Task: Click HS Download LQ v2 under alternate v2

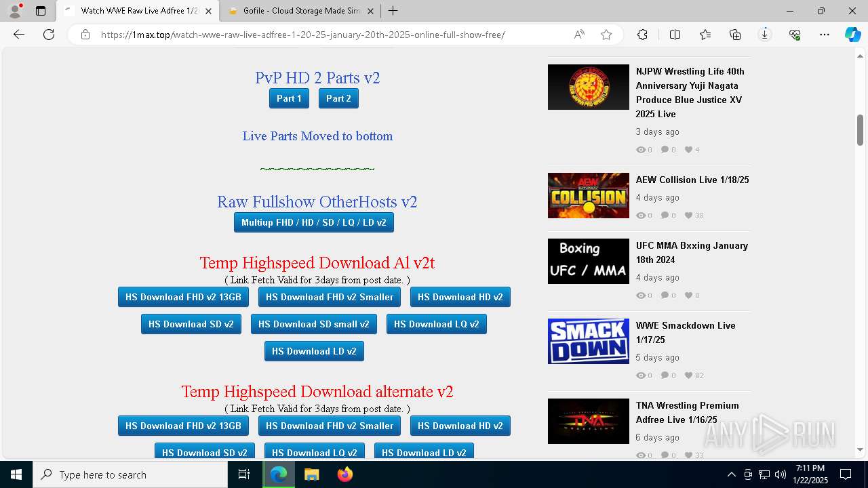Action: point(315,451)
